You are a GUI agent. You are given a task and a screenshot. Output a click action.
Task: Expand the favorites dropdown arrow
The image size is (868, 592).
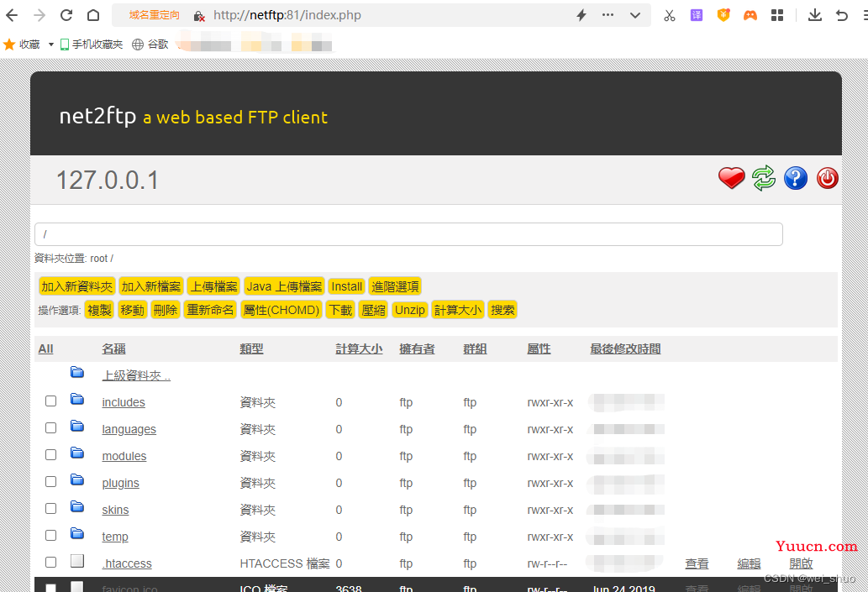click(x=51, y=45)
